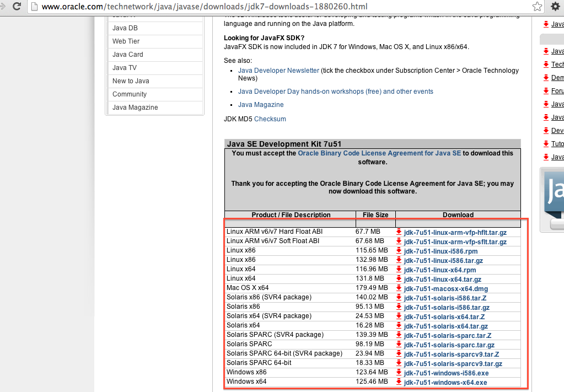This screenshot has height=392, width=564.
Task: Bookmark this page with the star icon
Action: tap(537, 6)
